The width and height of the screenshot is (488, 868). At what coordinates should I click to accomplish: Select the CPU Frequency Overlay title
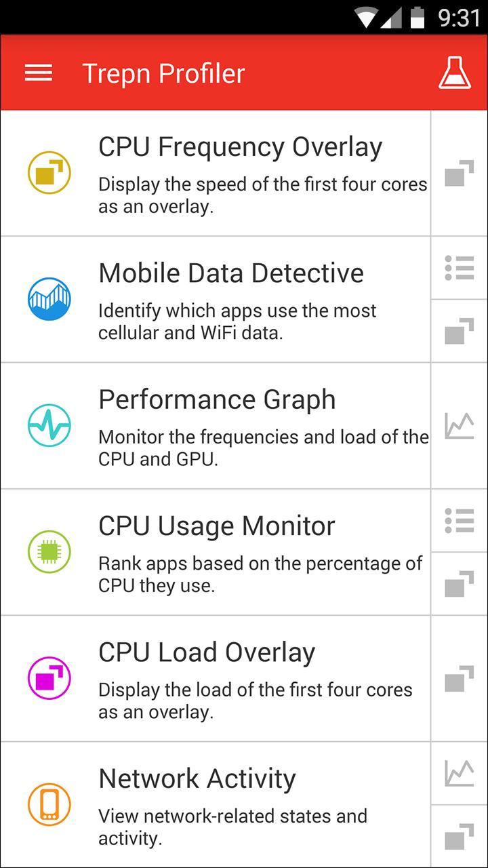click(x=241, y=146)
